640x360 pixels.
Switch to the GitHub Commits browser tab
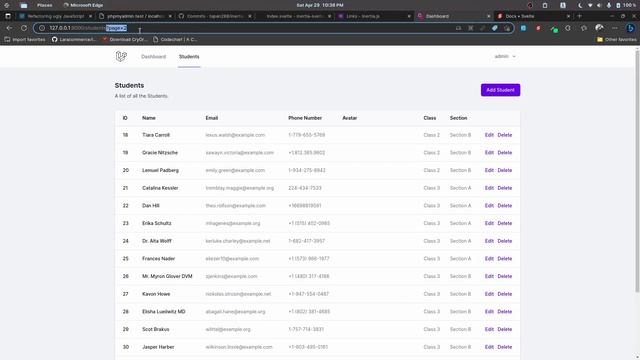(x=214, y=16)
